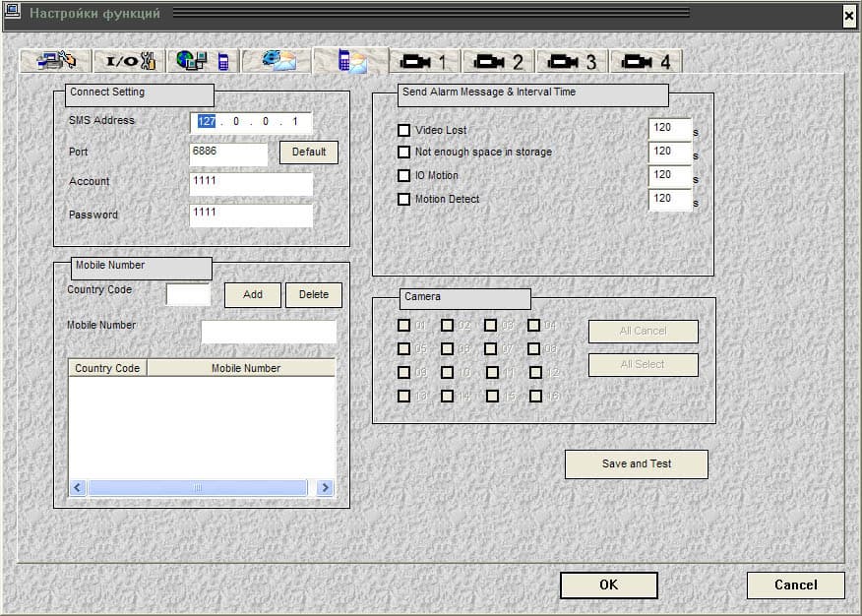The image size is (862, 616).
Task: Click the IO Motion interval field
Action: (669, 176)
